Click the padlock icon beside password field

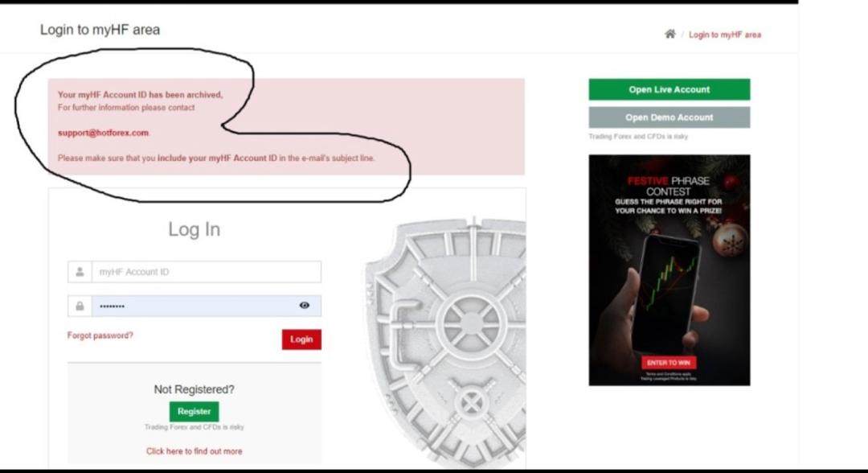tap(80, 306)
